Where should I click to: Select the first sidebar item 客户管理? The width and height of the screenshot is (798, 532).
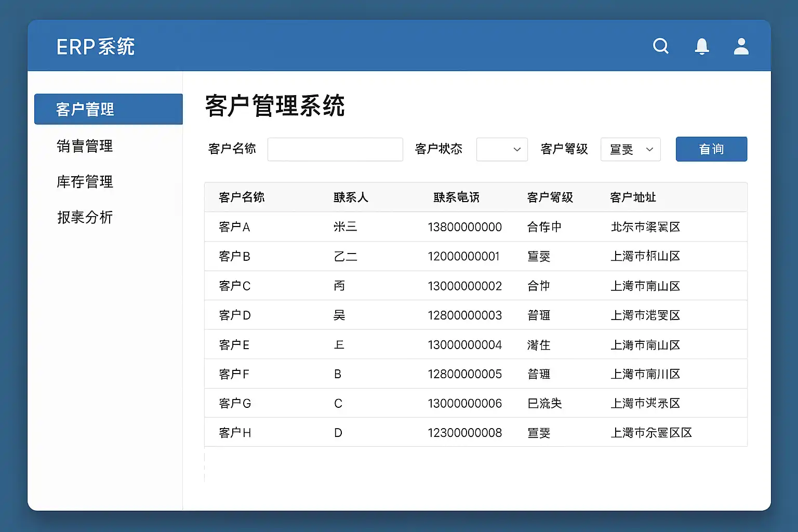click(x=108, y=109)
